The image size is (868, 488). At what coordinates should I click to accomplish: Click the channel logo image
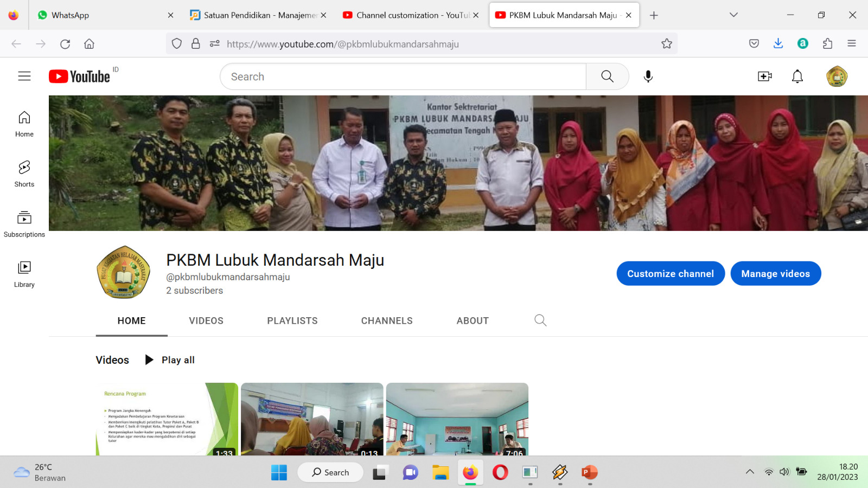tap(123, 272)
